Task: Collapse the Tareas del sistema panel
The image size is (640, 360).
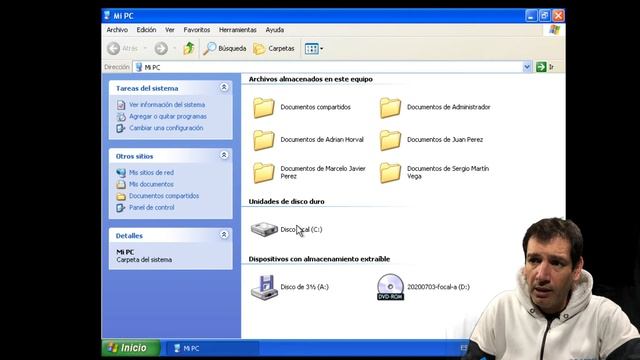Action: [224, 87]
